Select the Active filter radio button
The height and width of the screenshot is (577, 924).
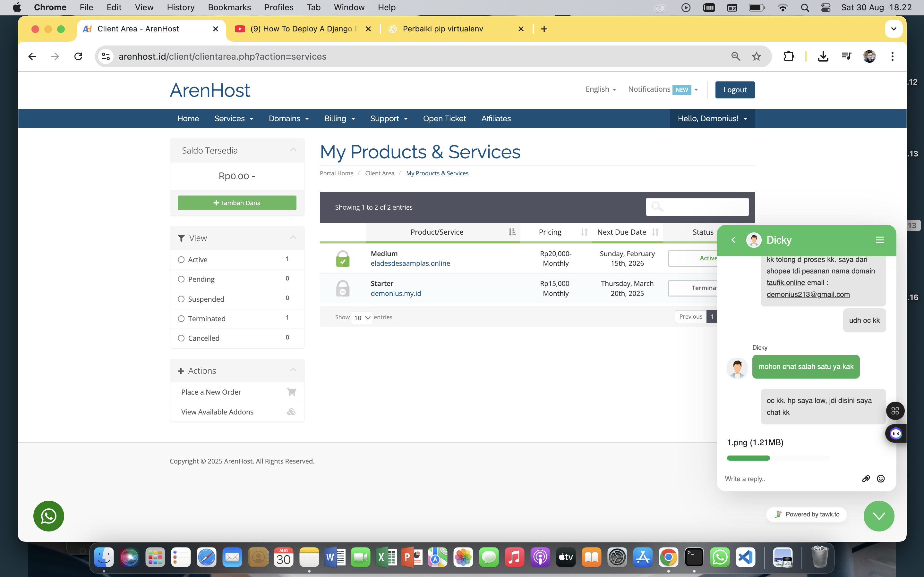click(181, 260)
